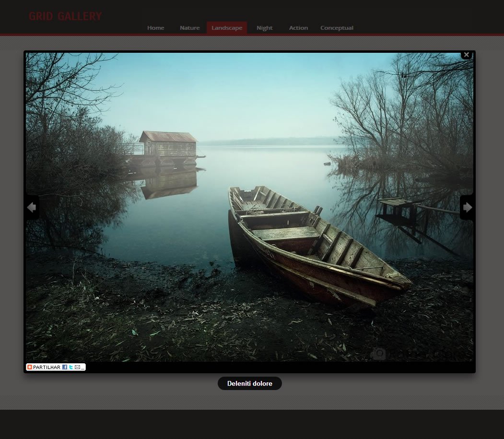Screen dimensions: 504x439
Task: Go to the Action gallery
Action: [x=298, y=28]
